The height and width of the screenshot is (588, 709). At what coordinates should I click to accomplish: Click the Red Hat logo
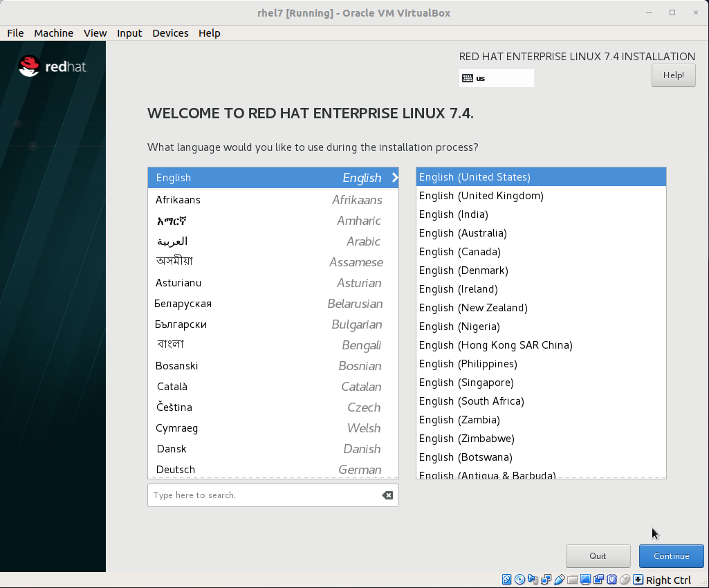click(53, 66)
